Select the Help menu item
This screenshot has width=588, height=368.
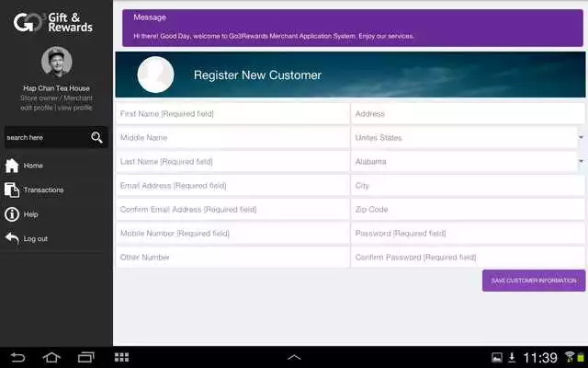coord(31,214)
